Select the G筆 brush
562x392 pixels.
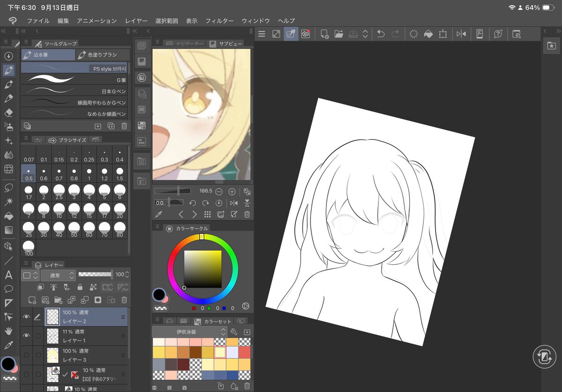(74, 80)
